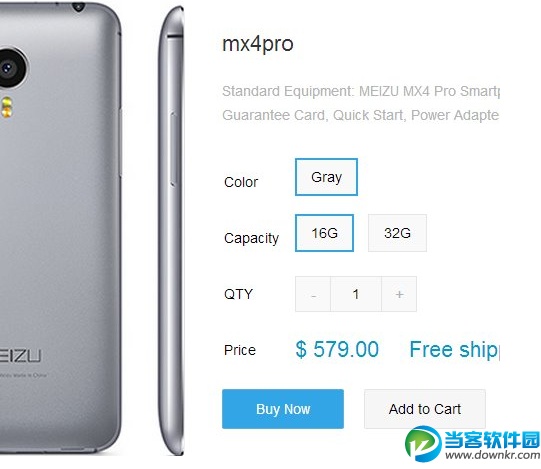Add the mx4pro to cart

[x=425, y=409]
